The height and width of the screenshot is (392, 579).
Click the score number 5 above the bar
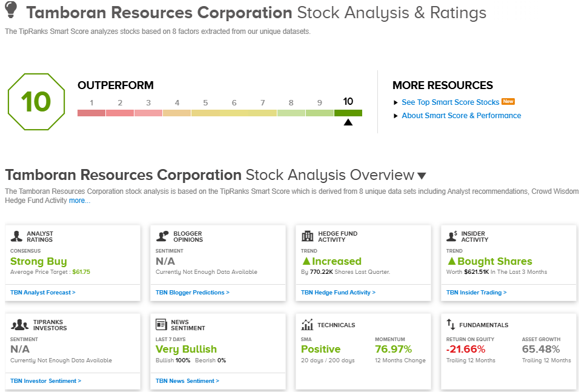(x=205, y=103)
